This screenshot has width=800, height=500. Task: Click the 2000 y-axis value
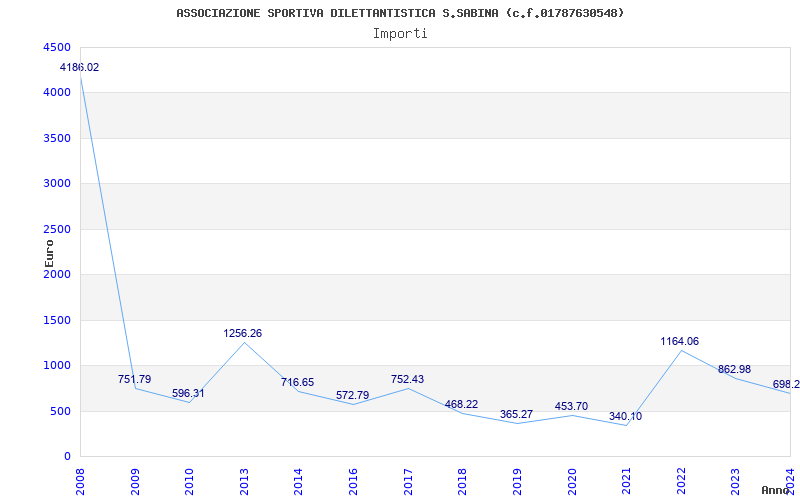click(x=58, y=274)
